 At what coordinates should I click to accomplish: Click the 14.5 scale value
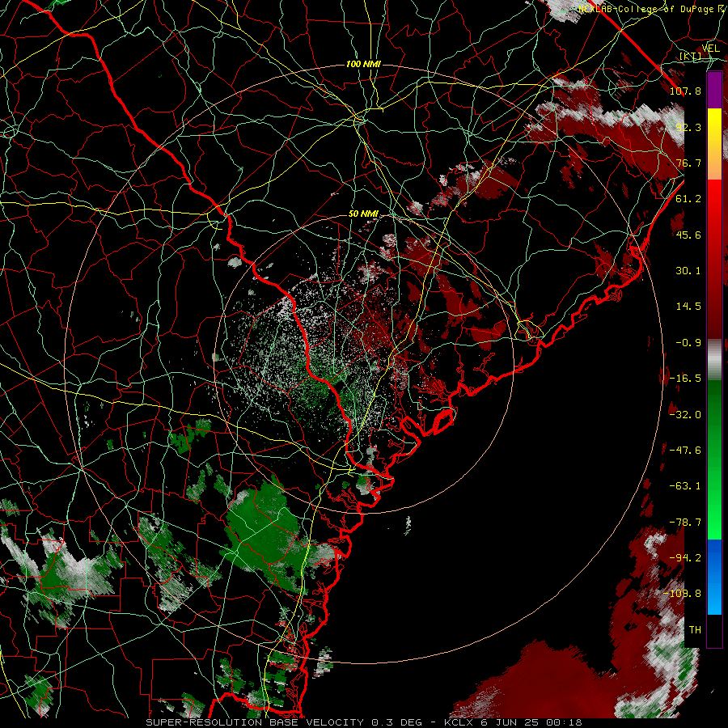click(x=688, y=307)
